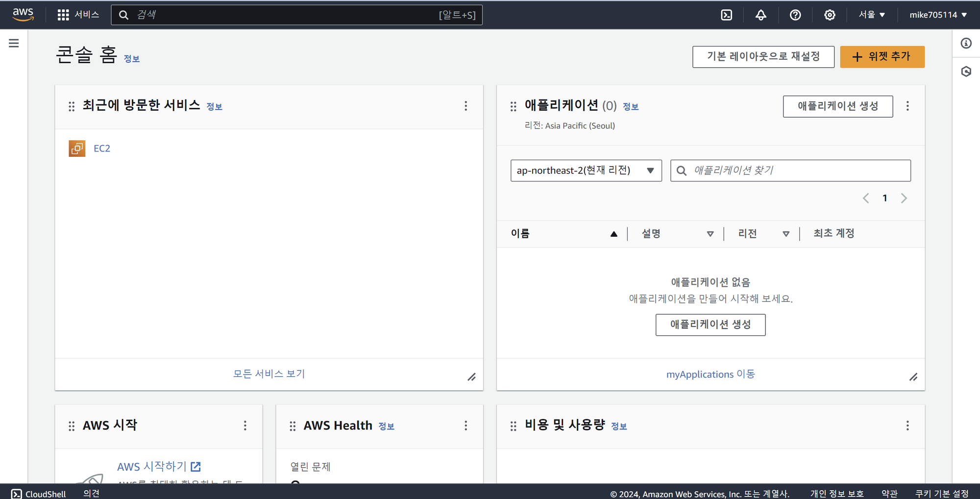980x499 pixels.
Task: Sort applications by 설명 column
Action: tap(677, 234)
